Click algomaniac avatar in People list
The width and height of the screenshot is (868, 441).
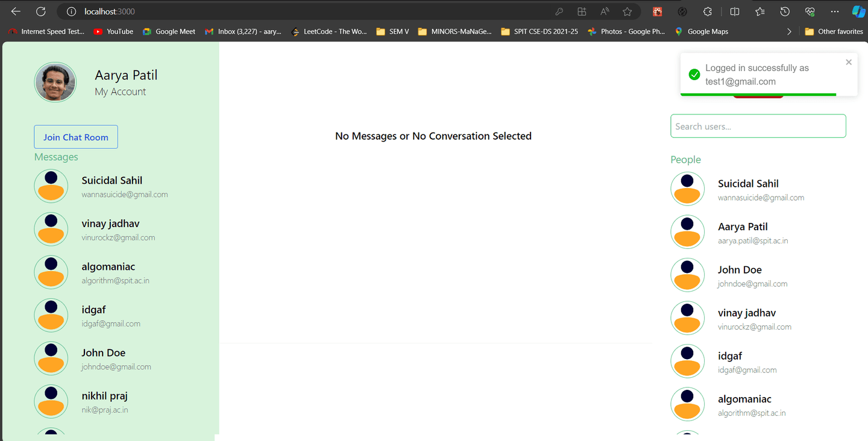coord(688,404)
